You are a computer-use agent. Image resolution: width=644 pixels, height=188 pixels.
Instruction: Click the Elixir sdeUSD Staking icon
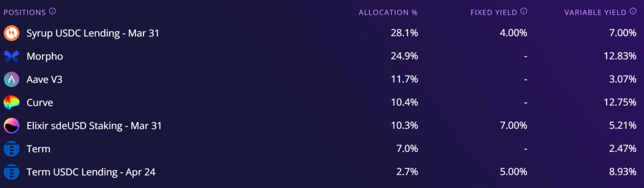click(x=11, y=126)
